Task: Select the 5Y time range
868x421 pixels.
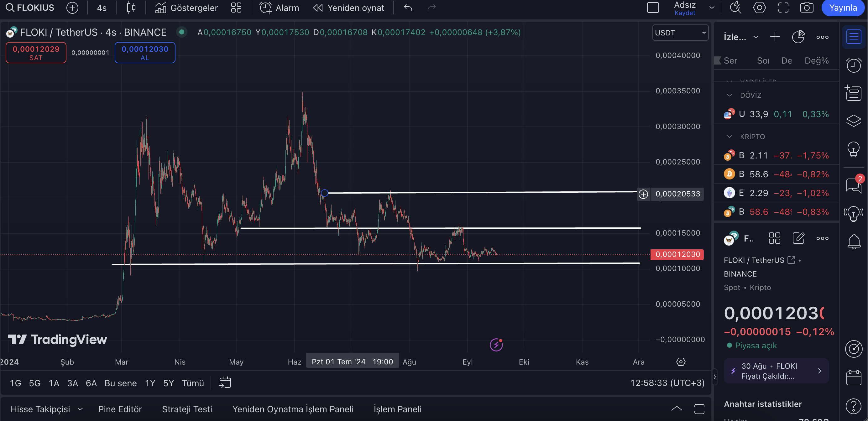Action: pyautogui.click(x=169, y=383)
